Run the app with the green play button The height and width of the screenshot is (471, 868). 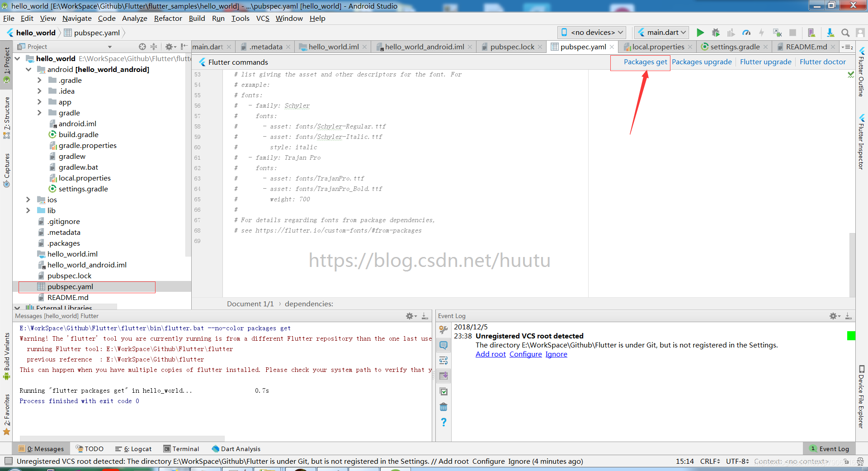click(x=700, y=33)
